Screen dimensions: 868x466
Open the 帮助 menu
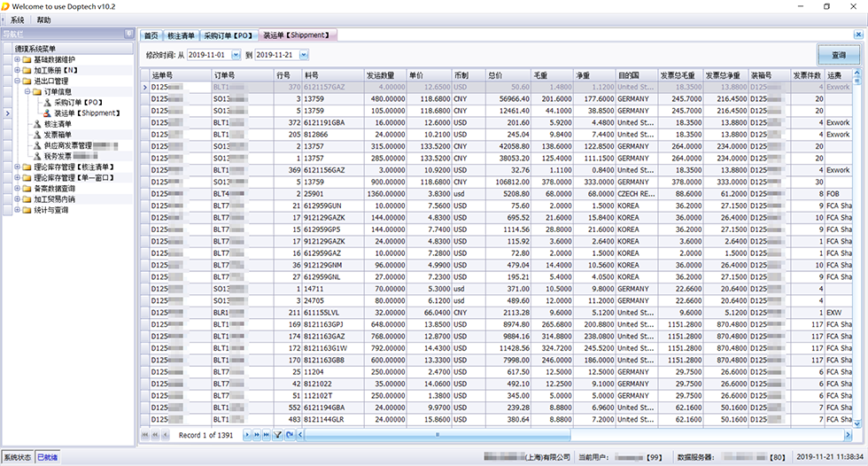point(44,19)
